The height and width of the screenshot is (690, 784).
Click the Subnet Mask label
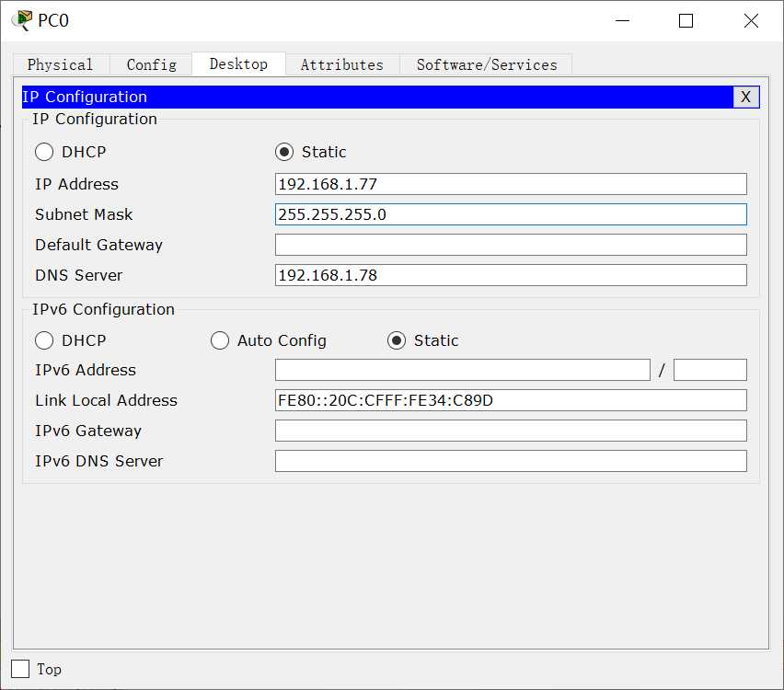(84, 214)
